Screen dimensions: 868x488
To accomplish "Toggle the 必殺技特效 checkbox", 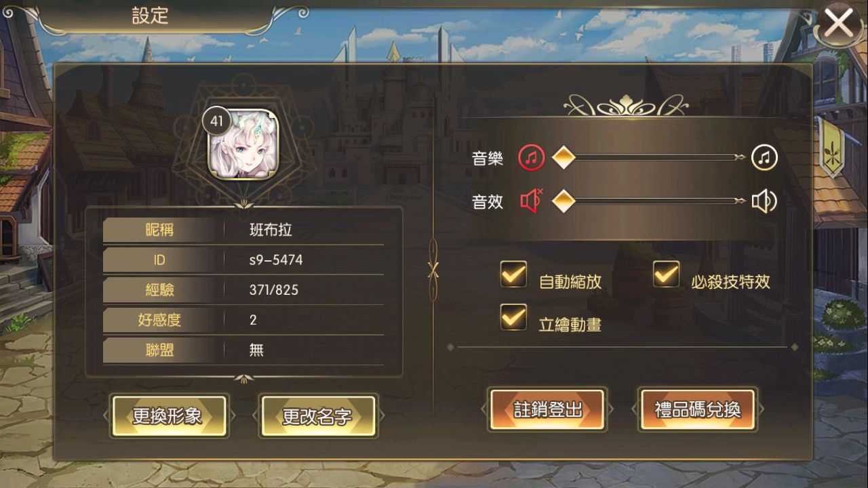I will coord(667,274).
